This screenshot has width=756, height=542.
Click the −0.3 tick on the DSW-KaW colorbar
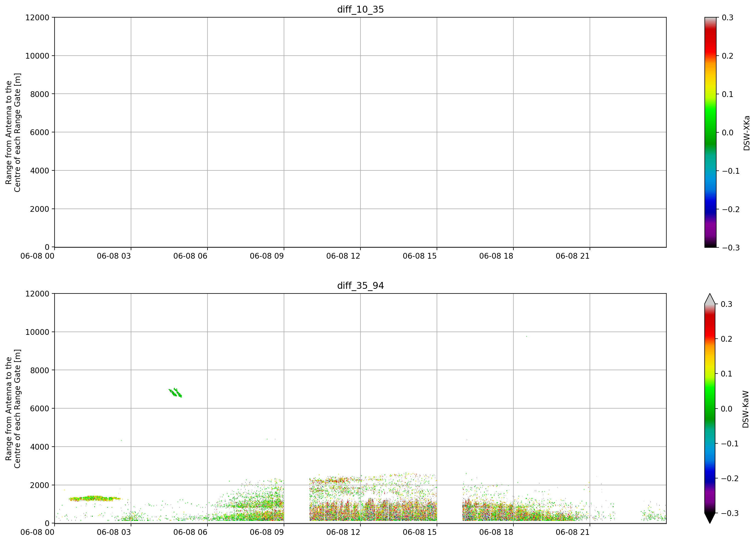[730, 513]
